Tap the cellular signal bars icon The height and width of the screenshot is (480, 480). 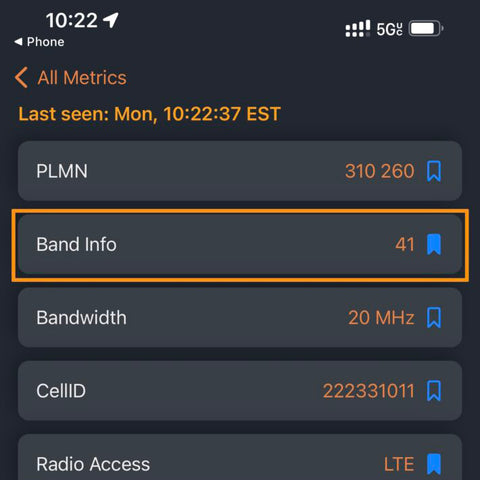tap(358, 28)
